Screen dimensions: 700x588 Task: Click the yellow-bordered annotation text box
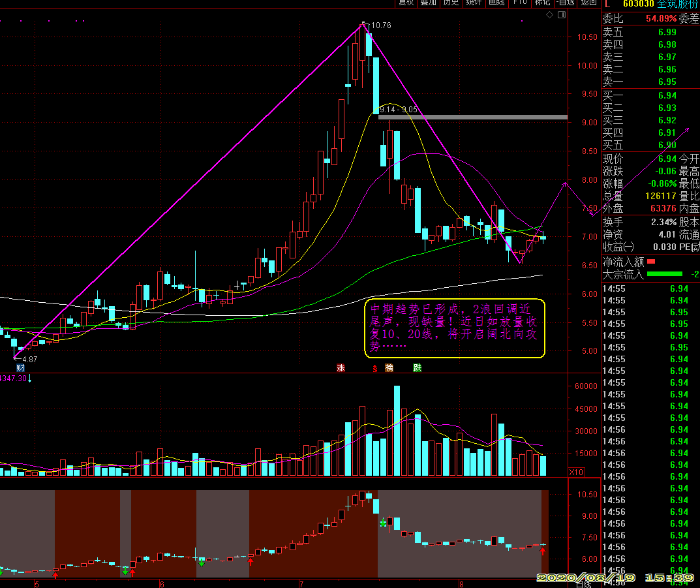pyautogui.click(x=455, y=328)
